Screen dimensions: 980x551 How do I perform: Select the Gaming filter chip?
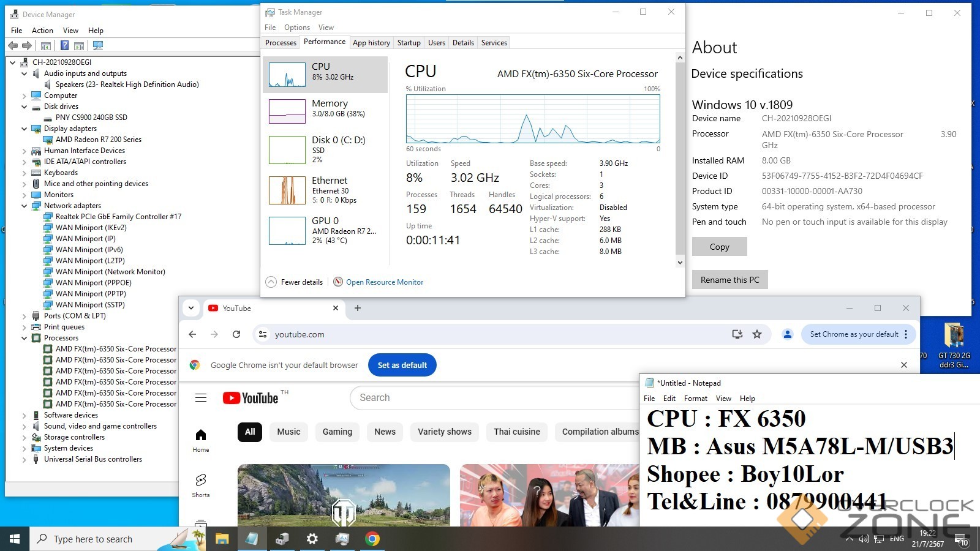point(337,432)
